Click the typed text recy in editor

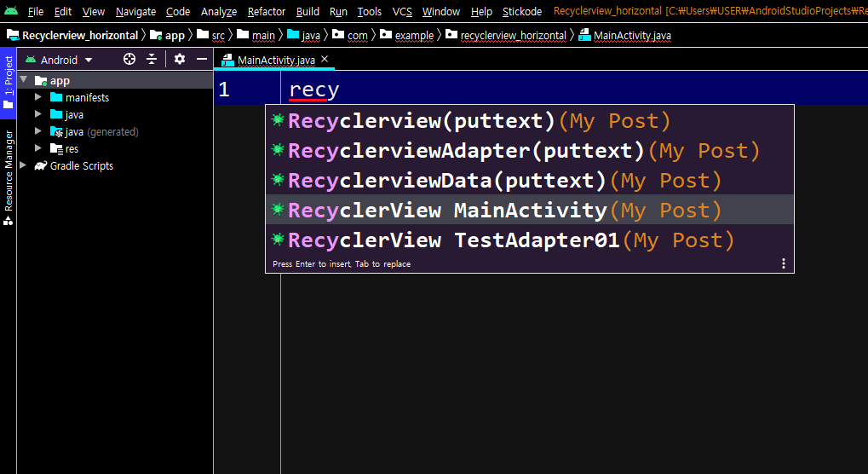point(313,90)
